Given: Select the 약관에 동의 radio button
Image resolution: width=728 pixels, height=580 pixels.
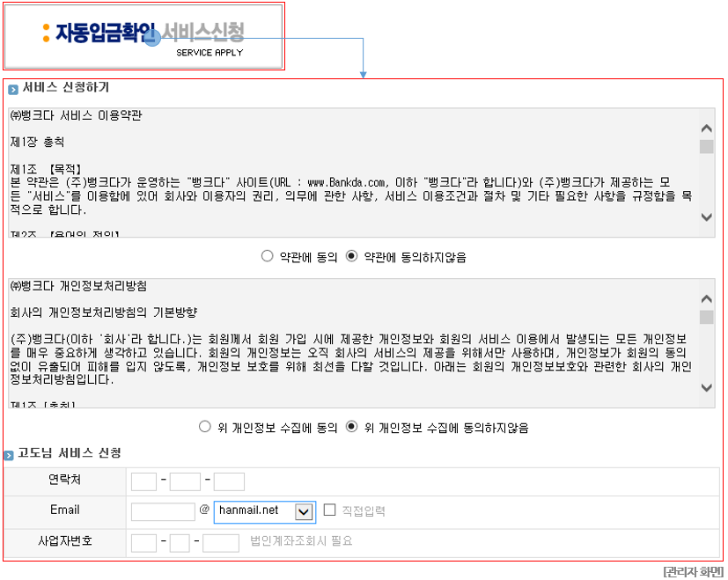Looking at the screenshot, I should click(x=267, y=256).
